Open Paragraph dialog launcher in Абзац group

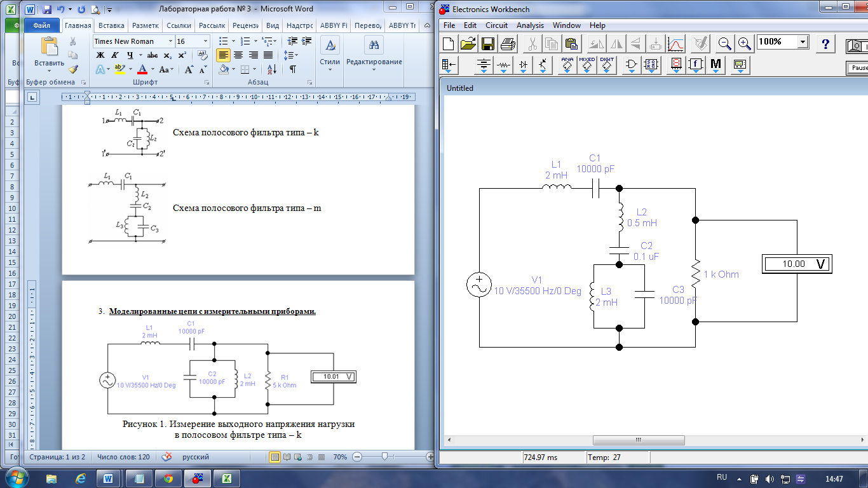[x=310, y=83]
